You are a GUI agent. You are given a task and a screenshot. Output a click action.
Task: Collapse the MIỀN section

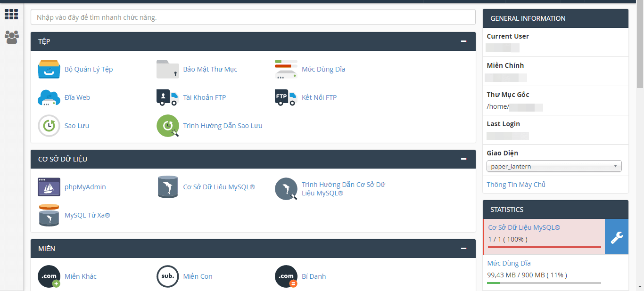coord(464,249)
